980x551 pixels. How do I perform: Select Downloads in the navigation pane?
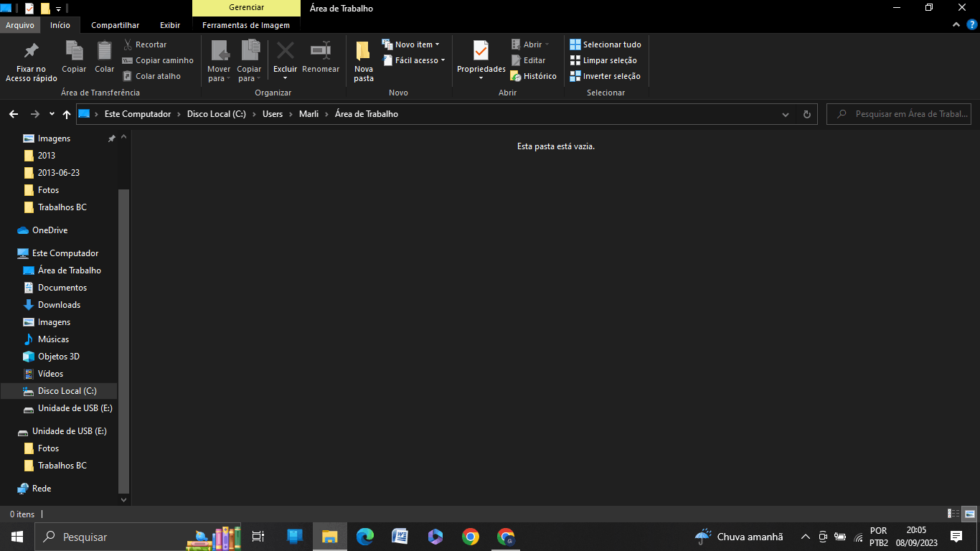(59, 305)
